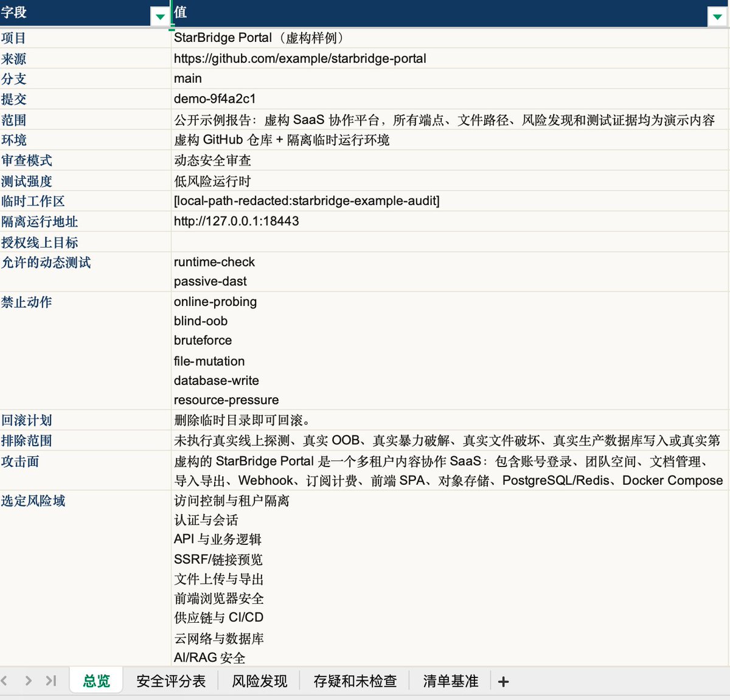Image resolution: width=730 pixels, height=700 pixels.
Task: Select the StarBridge Portal attack surface description
Action: click(x=450, y=471)
